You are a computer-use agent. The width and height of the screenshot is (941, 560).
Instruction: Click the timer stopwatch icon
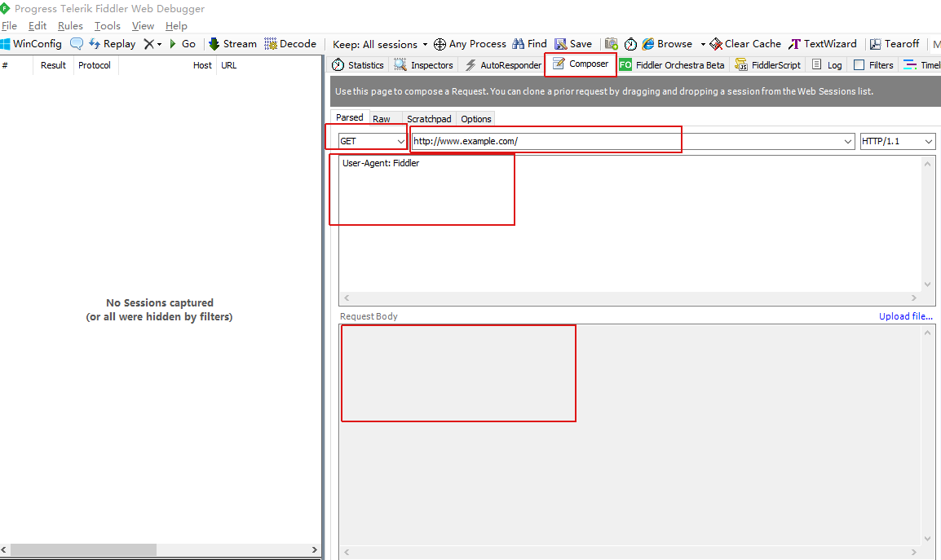click(x=631, y=44)
